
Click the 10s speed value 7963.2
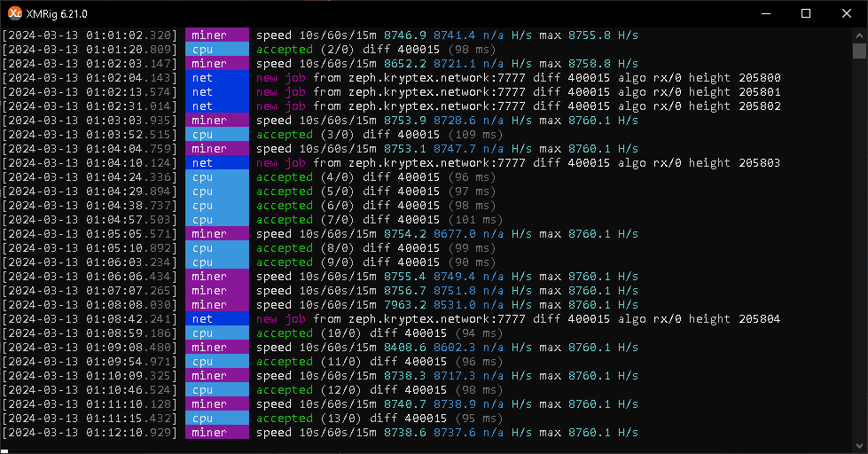pos(405,304)
